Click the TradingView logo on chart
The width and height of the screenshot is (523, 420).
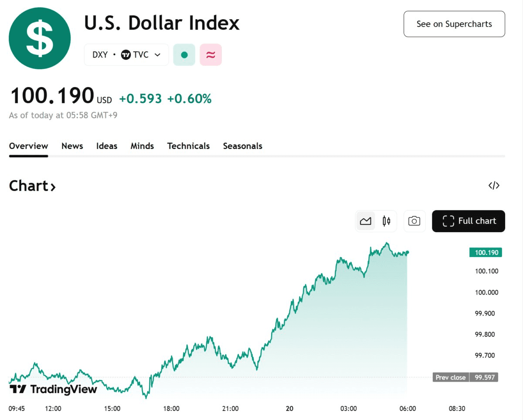point(53,389)
